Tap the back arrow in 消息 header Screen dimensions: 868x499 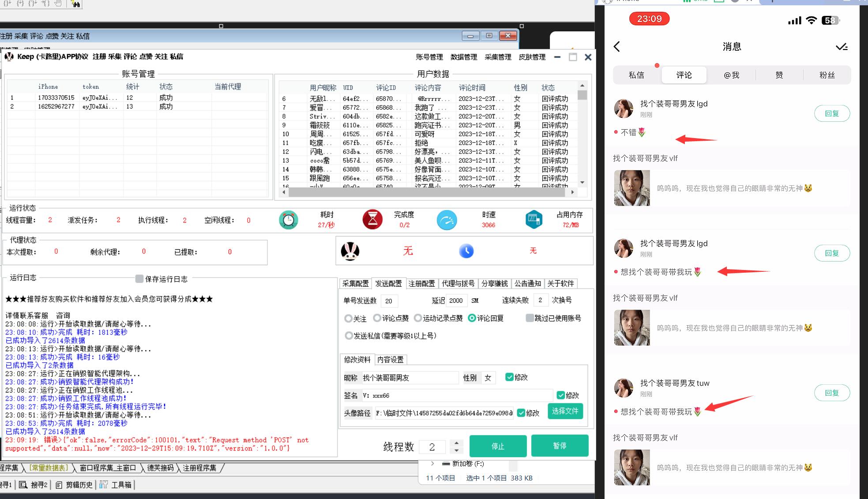click(617, 47)
